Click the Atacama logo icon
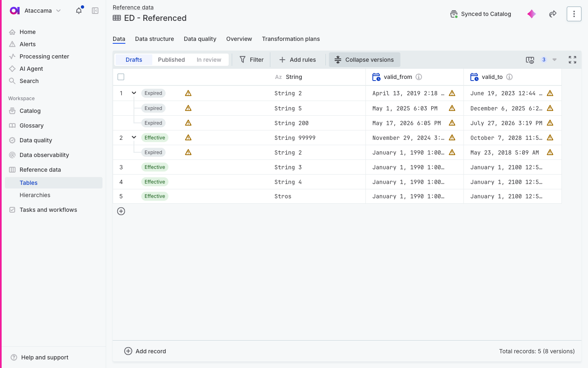 pos(14,11)
